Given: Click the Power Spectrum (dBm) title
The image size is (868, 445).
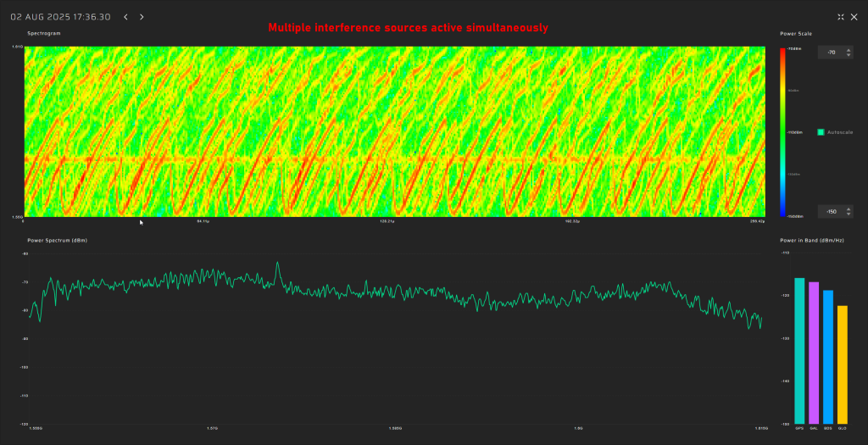Looking at the screenshot, I should pyautogui.click(x=58, y=241).
